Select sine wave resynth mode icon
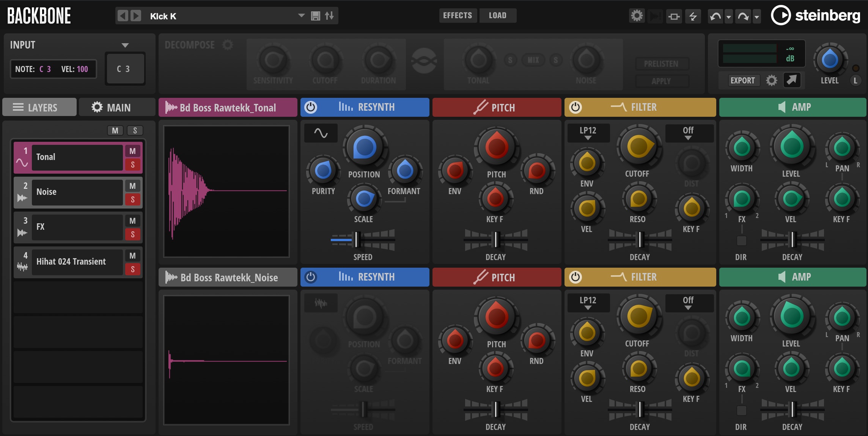 point(321,133)
